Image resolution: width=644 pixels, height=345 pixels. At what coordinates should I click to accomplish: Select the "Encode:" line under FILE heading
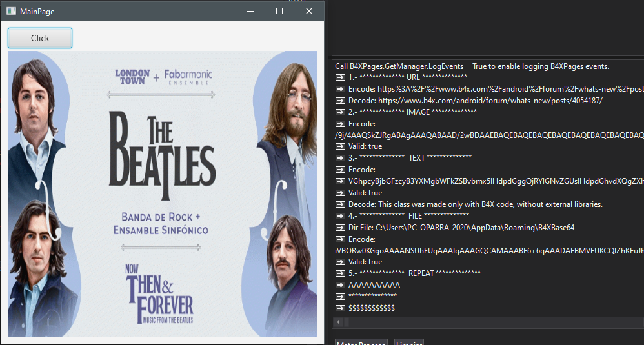[362, 239]
